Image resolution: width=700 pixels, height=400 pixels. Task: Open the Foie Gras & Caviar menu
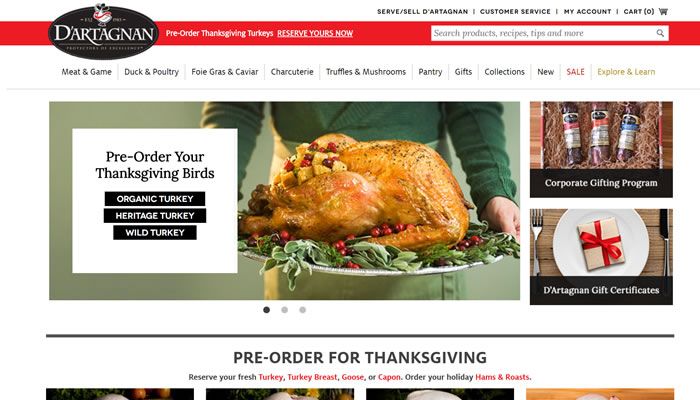pos(225,72)
